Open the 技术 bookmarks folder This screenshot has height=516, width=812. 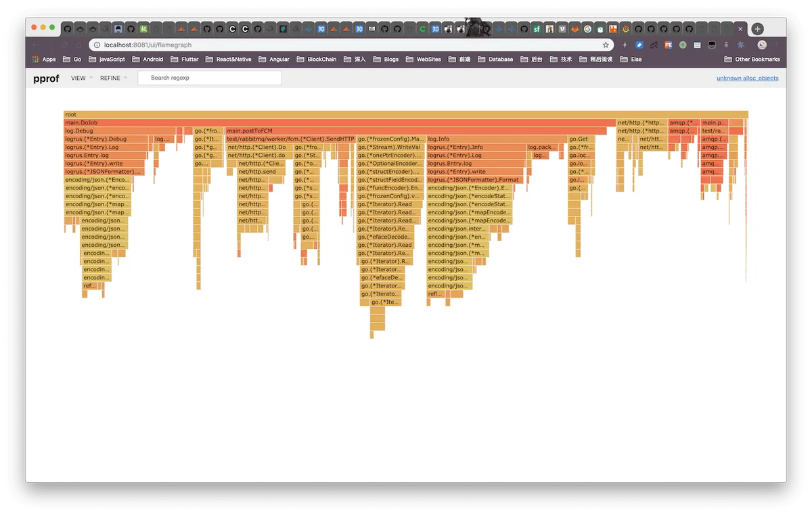[x=561, y=60]
